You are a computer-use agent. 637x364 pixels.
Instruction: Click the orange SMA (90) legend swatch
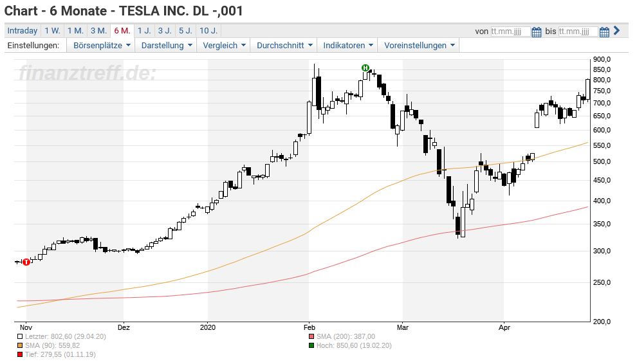pyautogui.click(x=20, y=346)
